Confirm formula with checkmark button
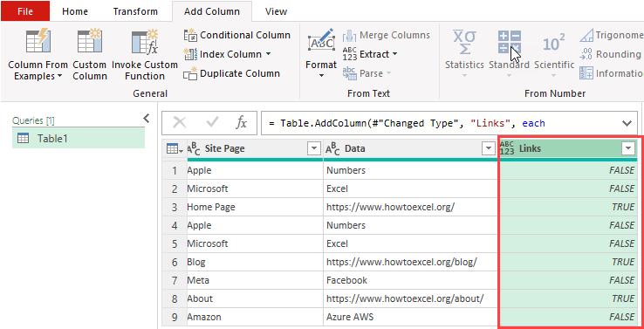This screenshot has height=329, width=644. pos(212,122)
